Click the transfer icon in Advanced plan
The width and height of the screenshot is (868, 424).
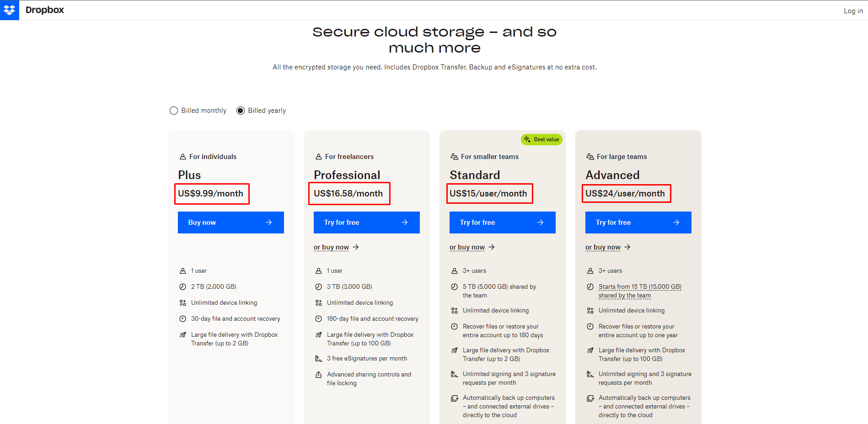(x=590, y=350)
